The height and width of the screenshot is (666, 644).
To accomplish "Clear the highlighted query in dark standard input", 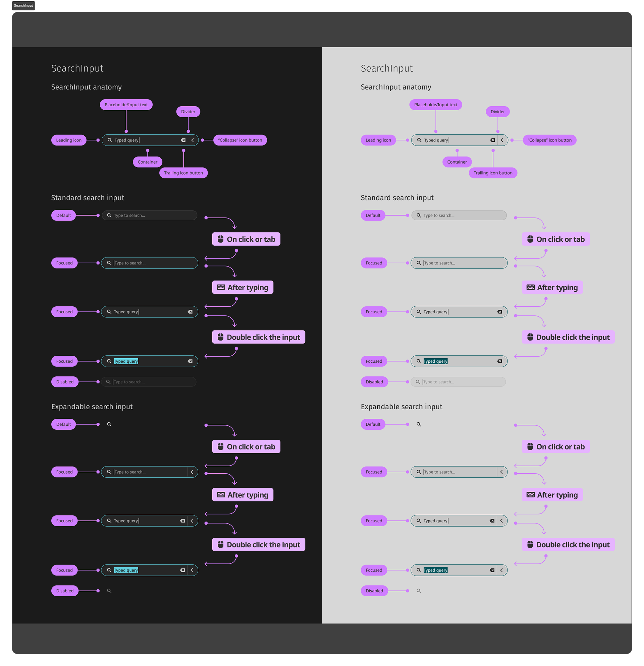I will [190, 361].
